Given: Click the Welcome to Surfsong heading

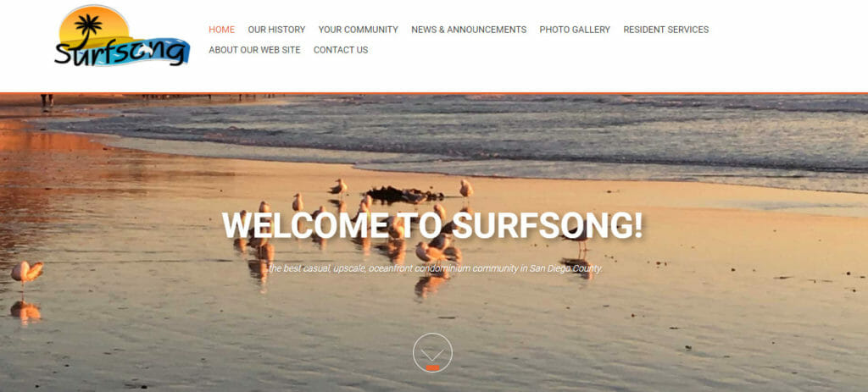Looking at the screenshot, I should 432,225.
